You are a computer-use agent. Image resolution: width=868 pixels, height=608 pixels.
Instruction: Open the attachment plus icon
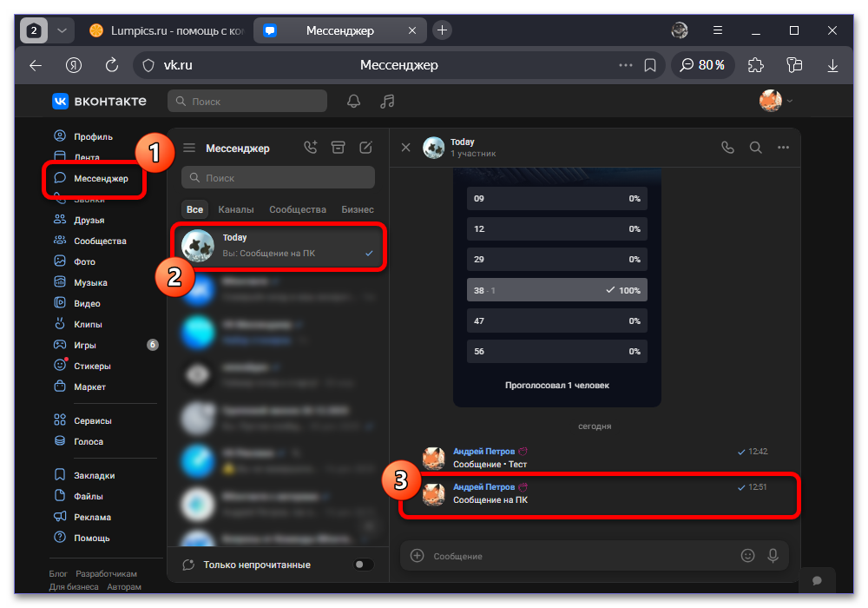click(417, 555)
